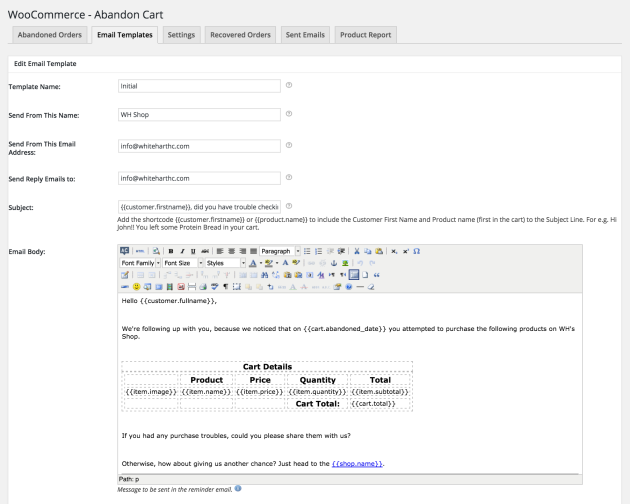This screenshot has height=504, width=630.
Task: Apply subscript formatting
Action: point(394,251)
